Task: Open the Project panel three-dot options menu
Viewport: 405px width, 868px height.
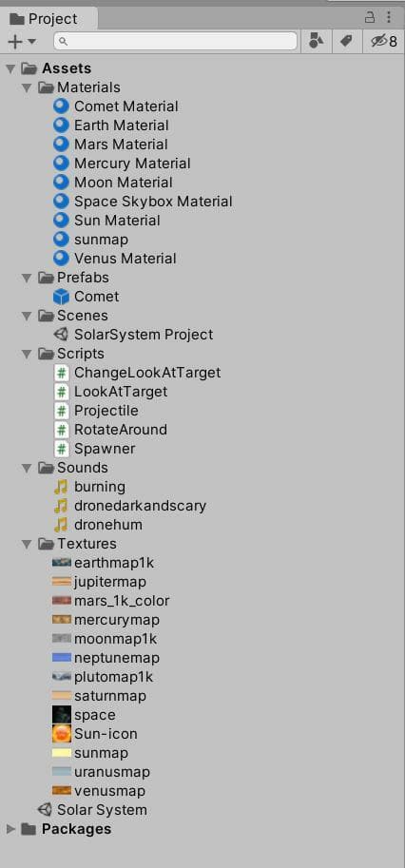Action: (x=389, y=17)
